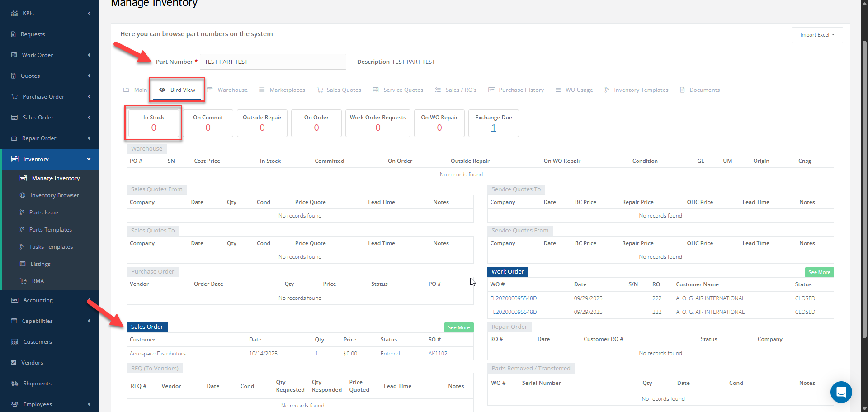The width and height of the screenshot is (868, 412).
Task: Click the RMA icon in sidebar
Action: 24,281
